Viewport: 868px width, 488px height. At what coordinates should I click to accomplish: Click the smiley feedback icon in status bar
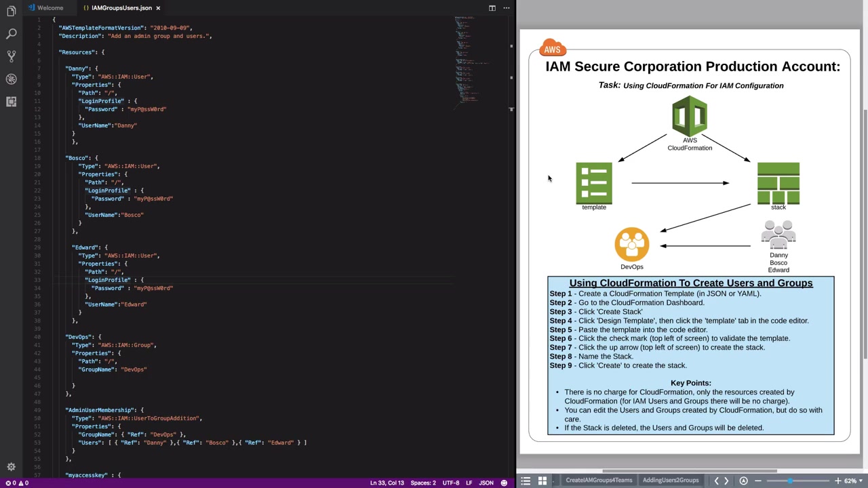[x=504, y=483]
